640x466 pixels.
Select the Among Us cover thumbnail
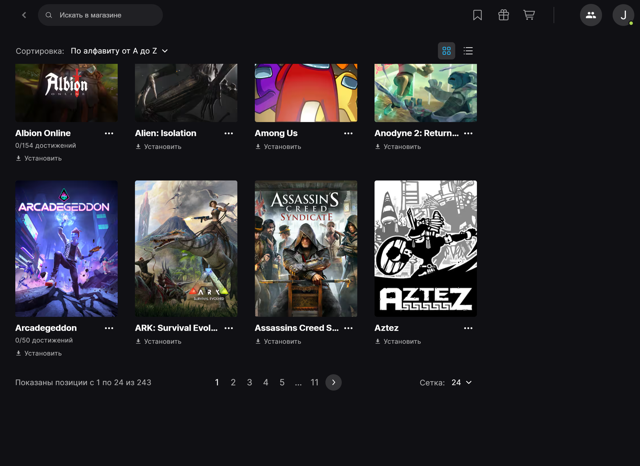click(x=306, y=93)
